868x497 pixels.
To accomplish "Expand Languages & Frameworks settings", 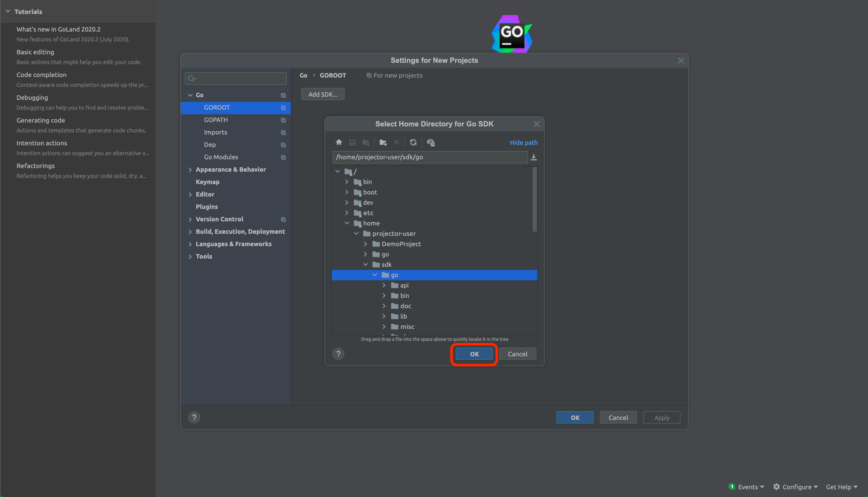I will click(x=190, y=244).
